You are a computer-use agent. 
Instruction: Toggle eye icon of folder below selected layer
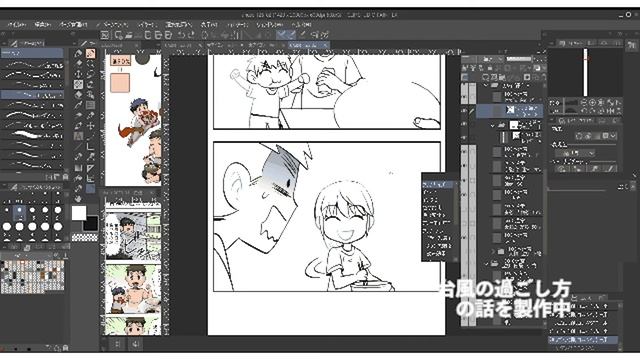[x=464, y=124]
